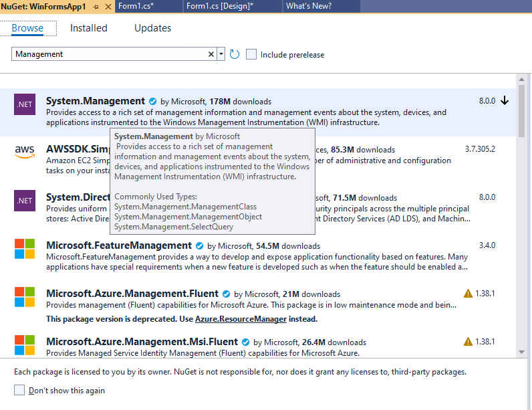Select the Microsoft.Azure.Management.Fluent package title
Screen dimensions: 532x410
(x=132, y=294)
